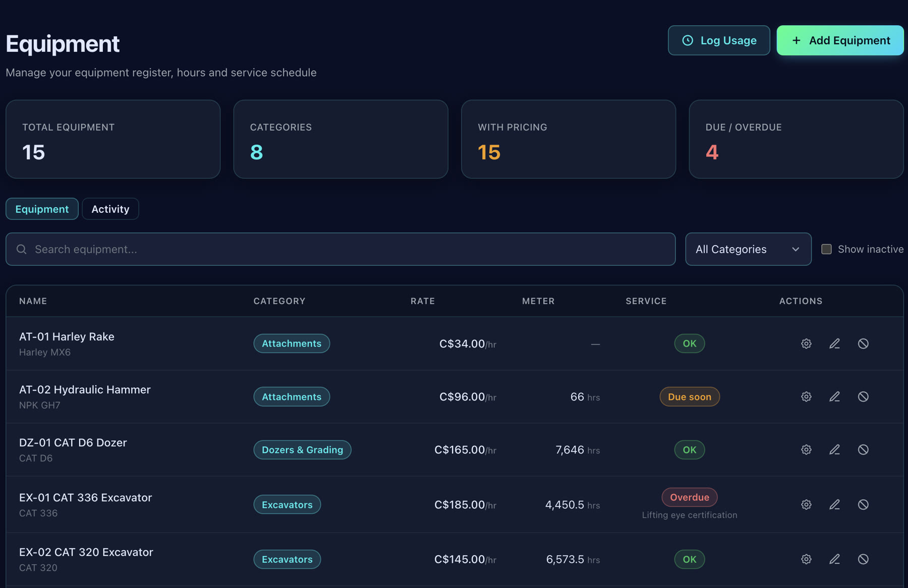Deactivate AT-01 Harley Rake
908x588 pixels.
click(x=863, y=343)
